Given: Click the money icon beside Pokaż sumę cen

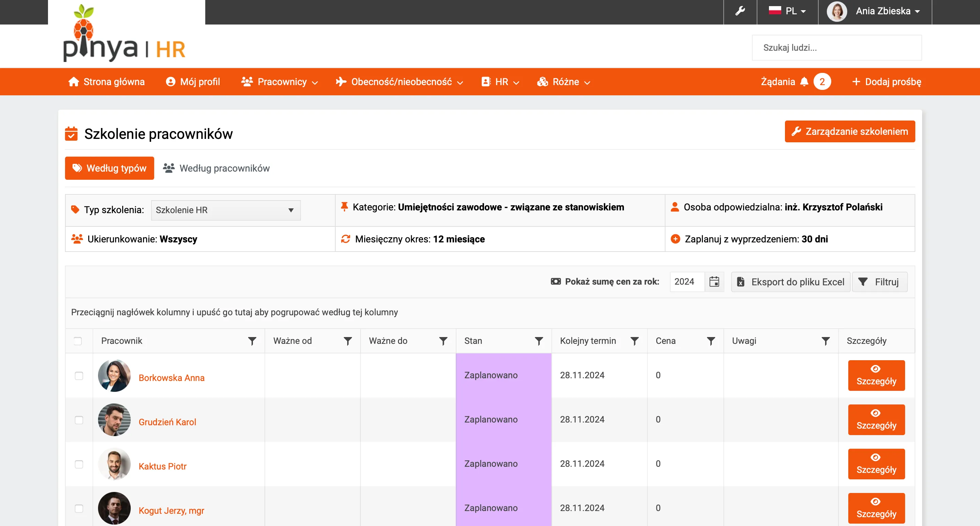Looking at the screenshot, I should coord(556,282).
